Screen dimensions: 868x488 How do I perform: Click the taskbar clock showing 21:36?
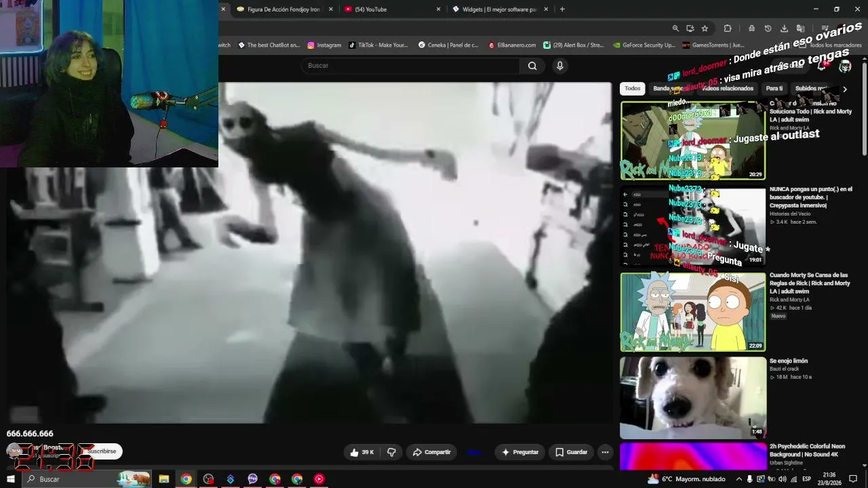tap(829, 479)
